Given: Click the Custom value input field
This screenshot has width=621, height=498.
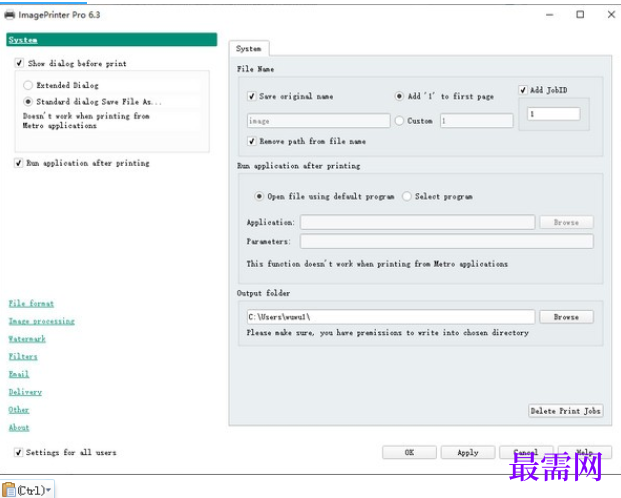Looking at the screenshot, I should [476, 121].
